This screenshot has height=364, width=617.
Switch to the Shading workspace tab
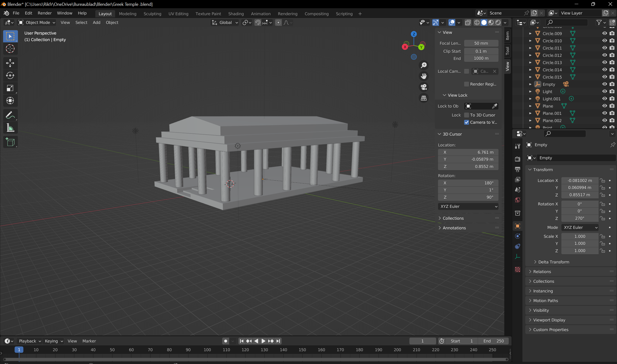click(x=236, y=14)
